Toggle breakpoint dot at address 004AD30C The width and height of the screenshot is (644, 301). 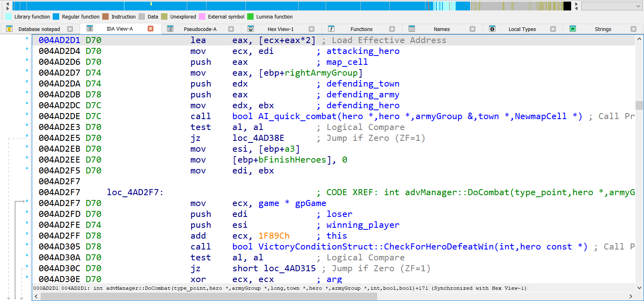coord(27,266)
